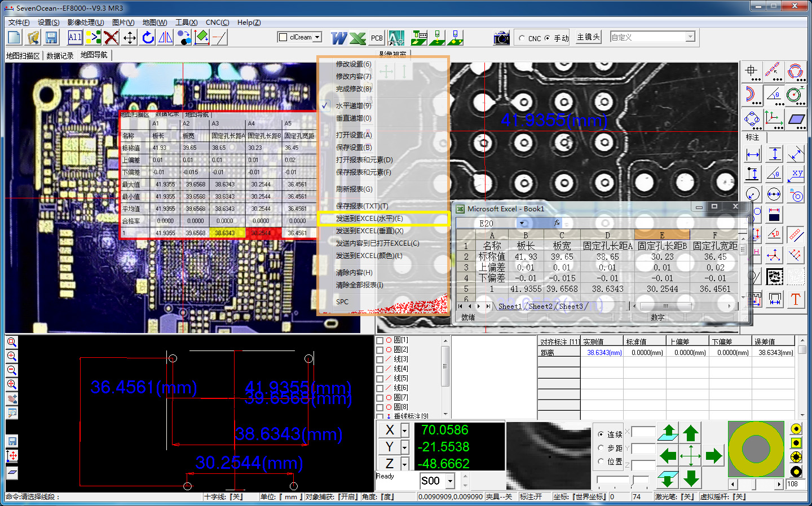812x506 pixels.
Task: Check the box next to 圆[1]
Action: coord(380,340)
